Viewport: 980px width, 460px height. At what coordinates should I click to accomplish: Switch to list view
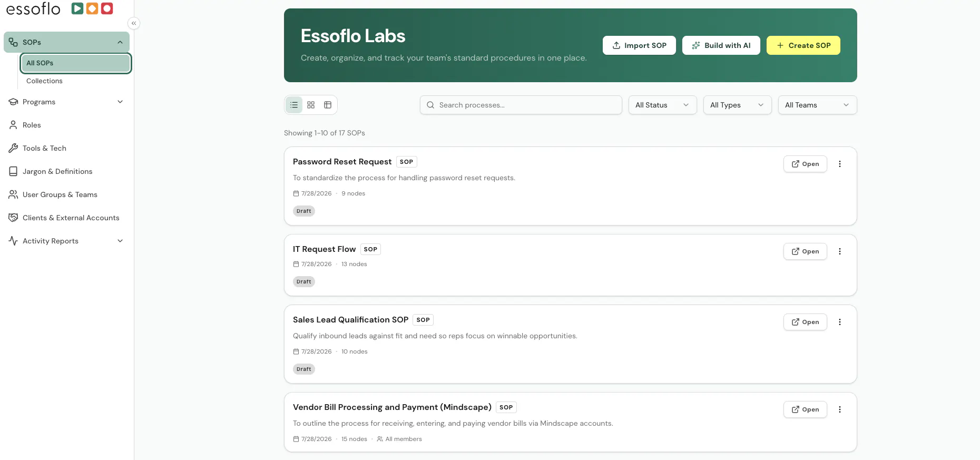coord(294,105)
